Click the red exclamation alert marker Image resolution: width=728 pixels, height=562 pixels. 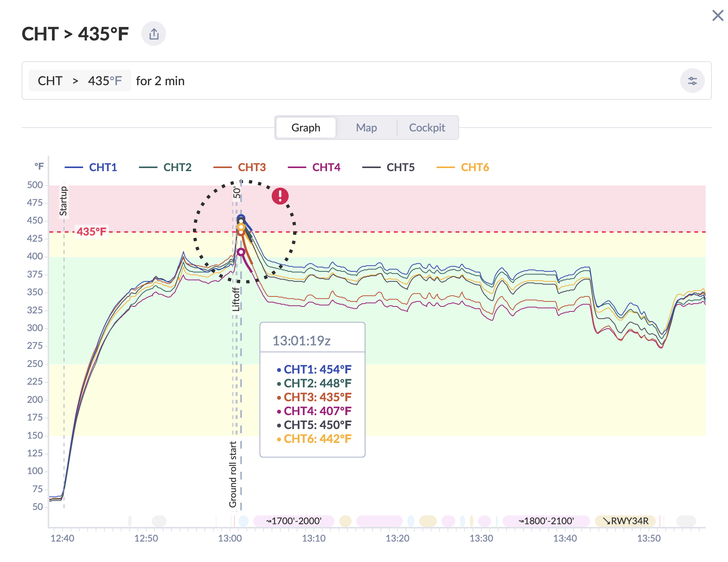(x=280, y=196)
